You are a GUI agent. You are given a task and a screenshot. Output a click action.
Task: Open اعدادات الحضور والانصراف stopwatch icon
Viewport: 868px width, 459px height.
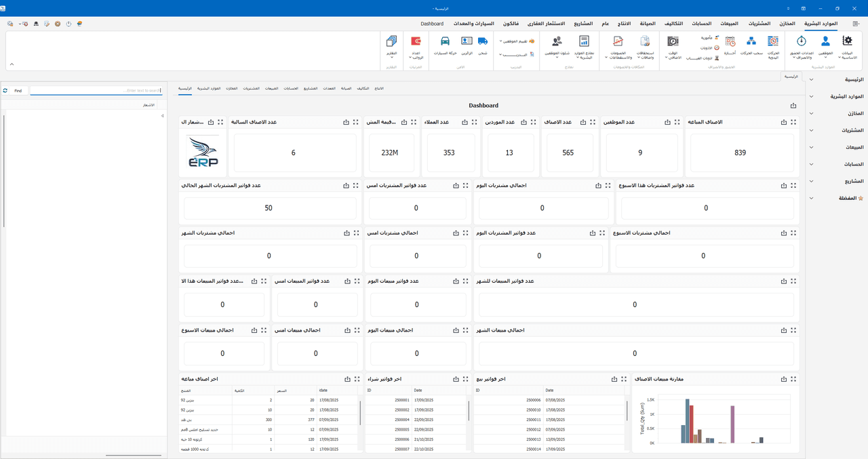(x=801, y=47)
